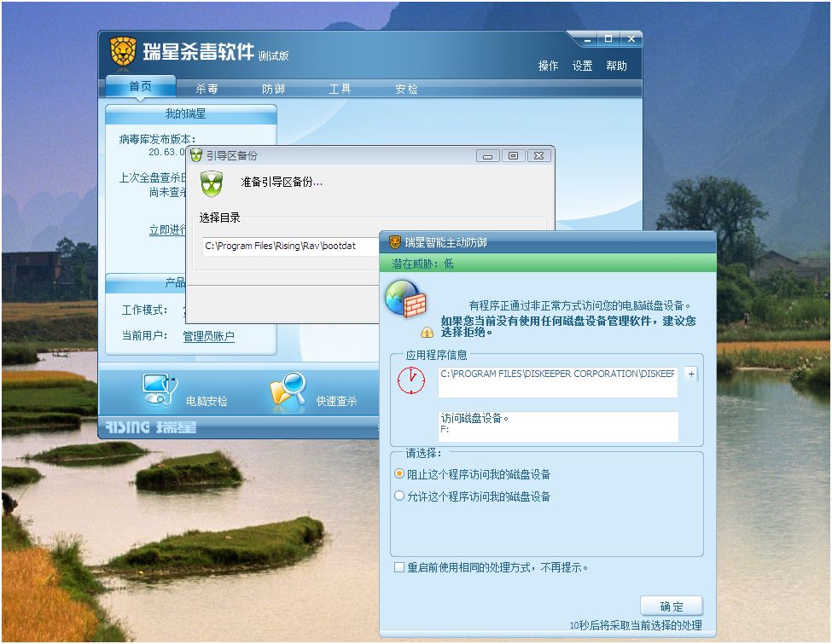This screenshot has height=644, width=832.
Task: Click the 管理员账户 administrator account link
Action: click(208, 336)
